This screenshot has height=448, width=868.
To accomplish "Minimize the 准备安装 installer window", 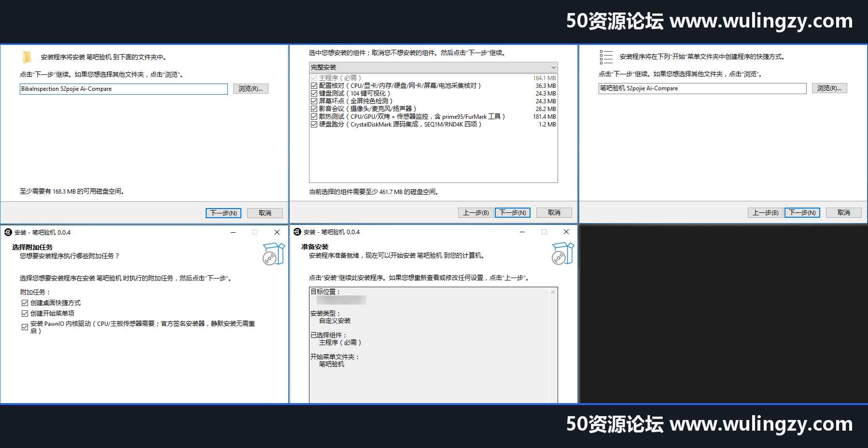I will pos(522,232).
